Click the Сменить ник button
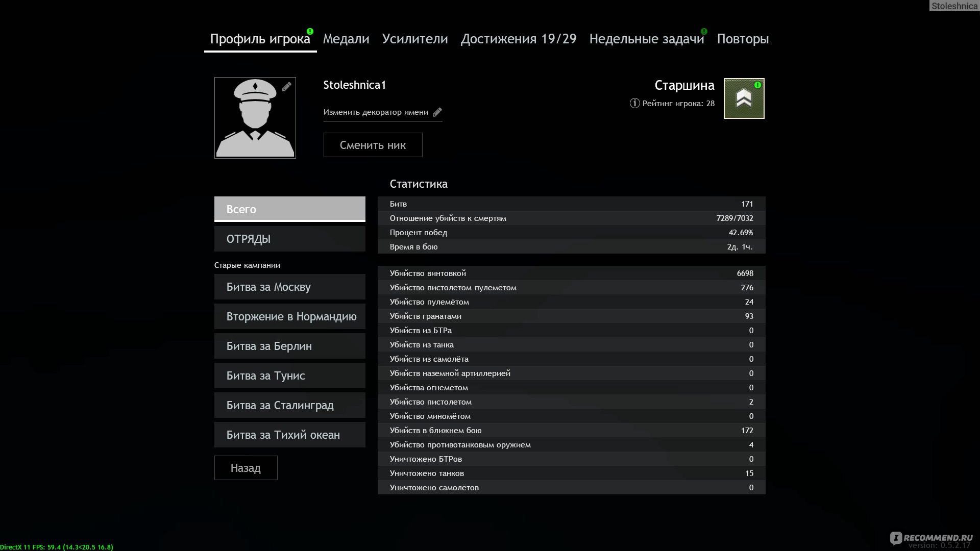The width and height of the screenshot is (980, 551). pyautogui.click(x=373, y=145)
